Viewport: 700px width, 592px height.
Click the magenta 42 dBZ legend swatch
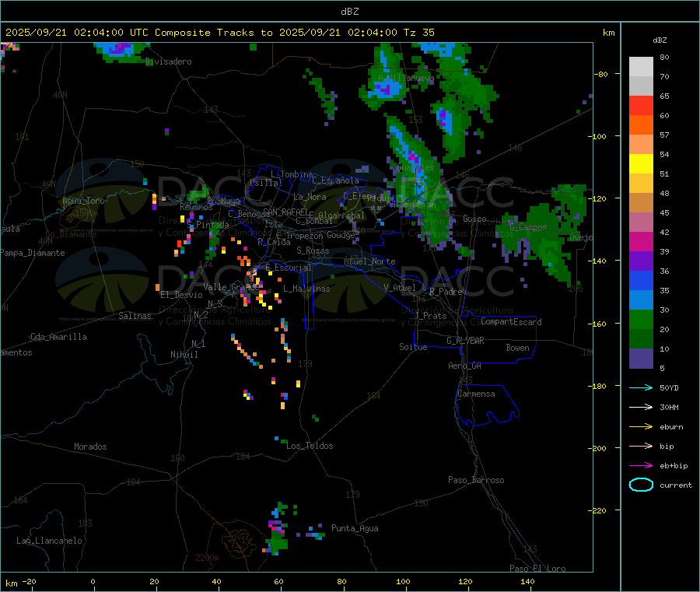pos(641,241)
